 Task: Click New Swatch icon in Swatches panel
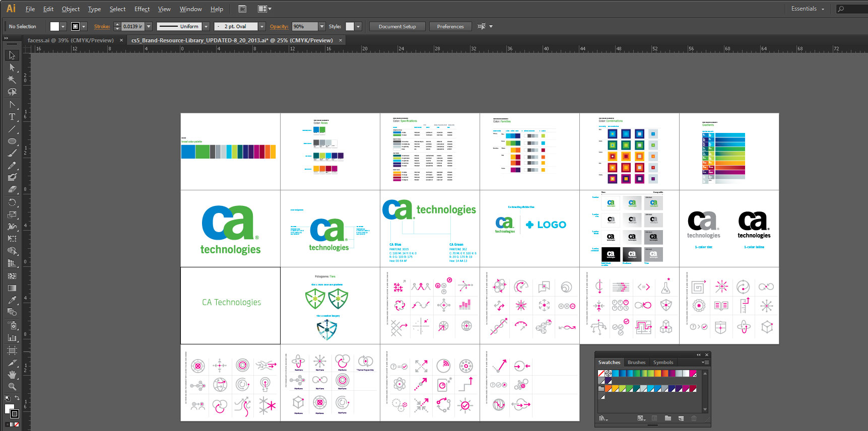[681, 418]
